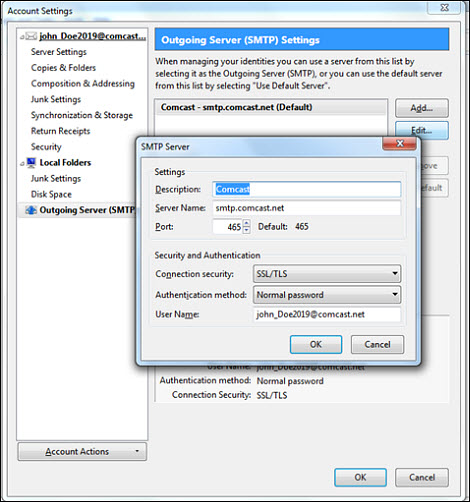
Task: Open the Connection security dropdown
Action: tap(327, 274)
